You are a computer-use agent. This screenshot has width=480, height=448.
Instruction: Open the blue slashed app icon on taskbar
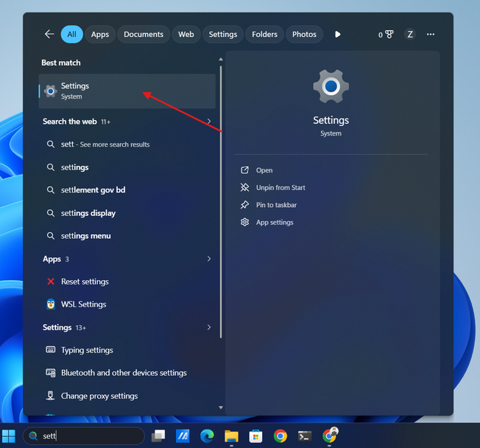point(183,435)
